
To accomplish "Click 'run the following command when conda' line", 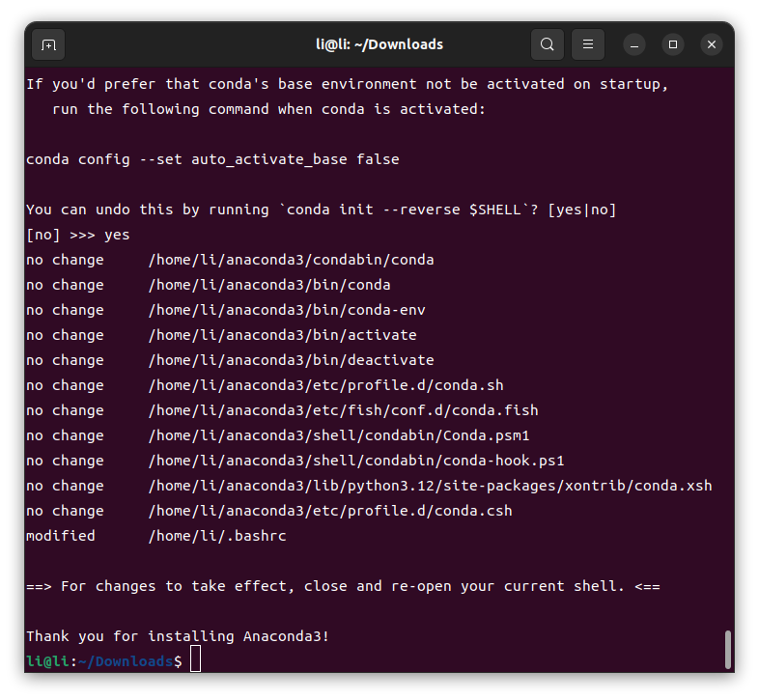I will (x=268, y=109).
